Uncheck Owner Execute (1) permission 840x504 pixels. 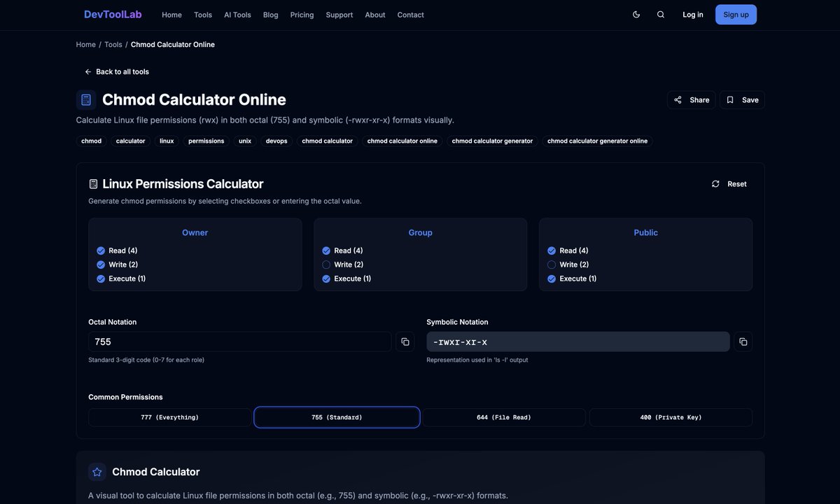coord(101,279)
